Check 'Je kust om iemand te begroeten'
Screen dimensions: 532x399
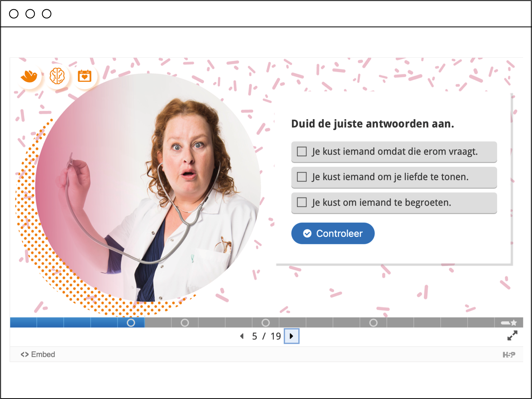pyautogui.click(x=302, y=202)
